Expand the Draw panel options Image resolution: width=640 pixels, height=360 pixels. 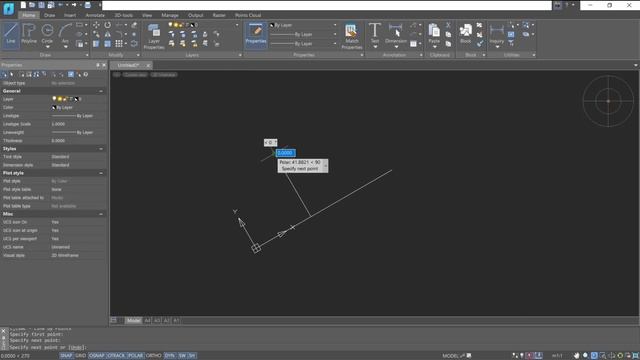[87, 55]
